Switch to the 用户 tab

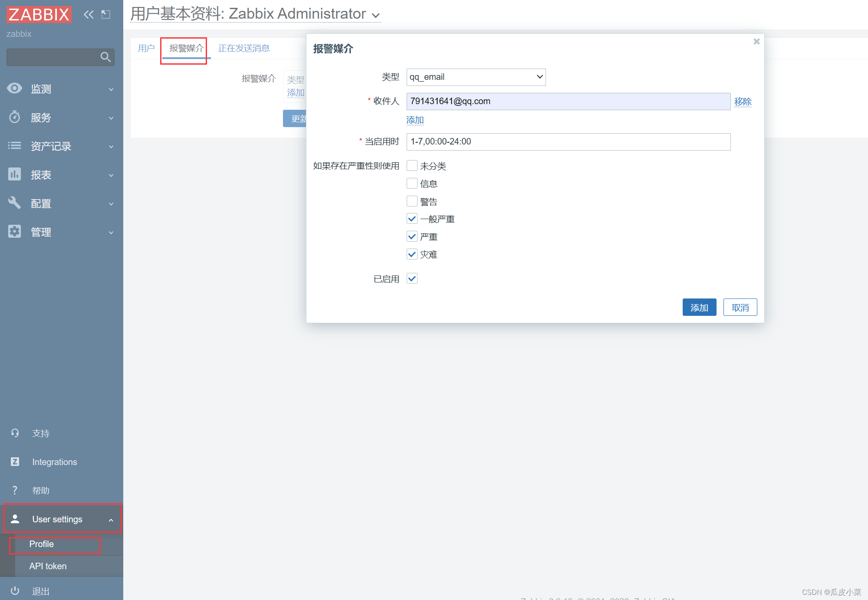[x=146, y=48]
